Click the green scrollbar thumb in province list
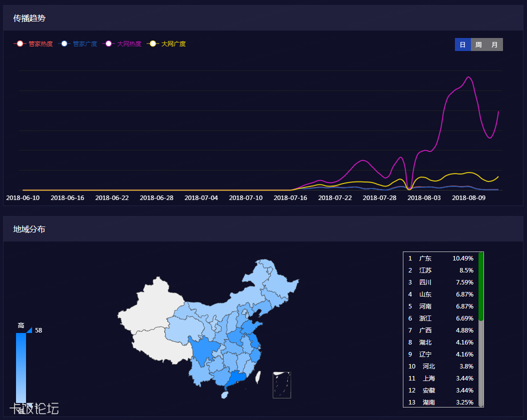527x420 pixels. point(481,286)
